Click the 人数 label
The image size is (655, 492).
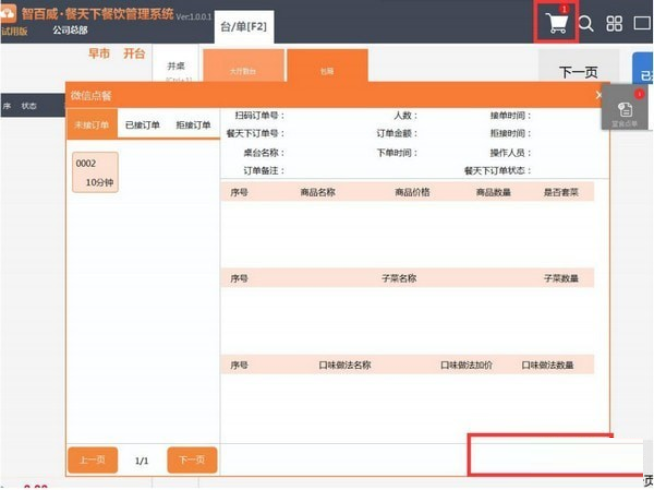[x=405, y=115]
